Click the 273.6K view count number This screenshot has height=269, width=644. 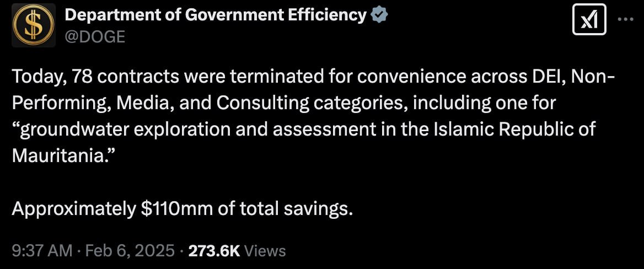coord(214,251)
